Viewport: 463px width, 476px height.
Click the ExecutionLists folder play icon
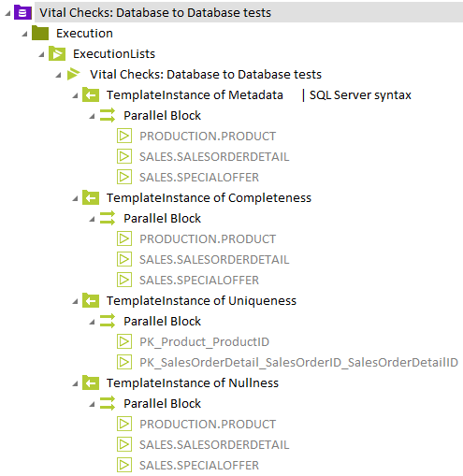click(x=57, y=53)
